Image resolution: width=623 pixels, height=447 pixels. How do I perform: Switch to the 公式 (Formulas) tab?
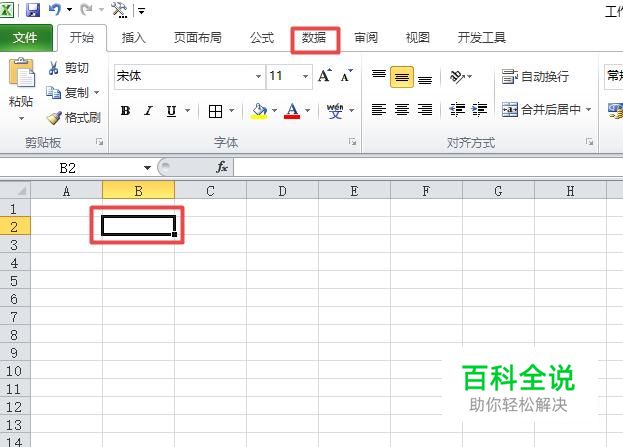[x=261, y=38]
